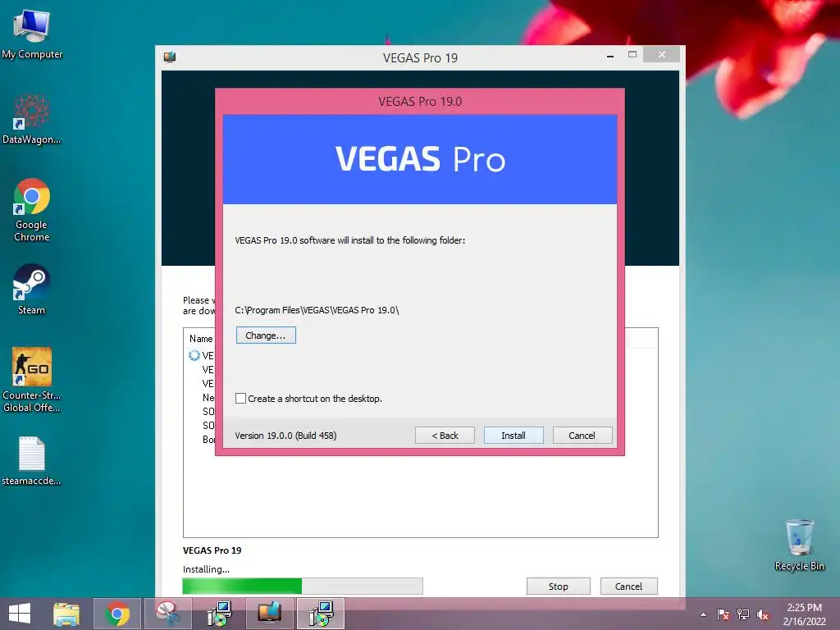Minimize the VEGAS Pro 19 window
Screen dimensions: 840x630
(610, 55)
